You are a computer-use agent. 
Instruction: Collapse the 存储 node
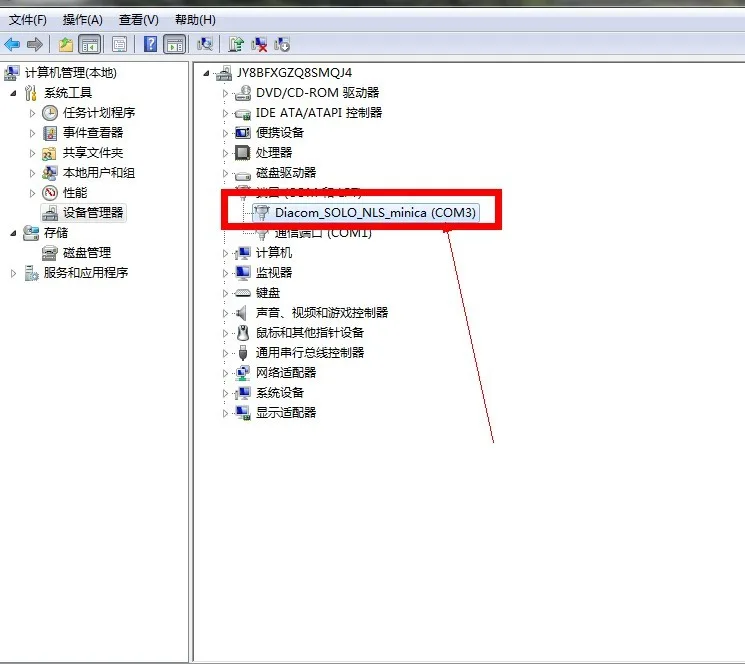click(13, 233)
